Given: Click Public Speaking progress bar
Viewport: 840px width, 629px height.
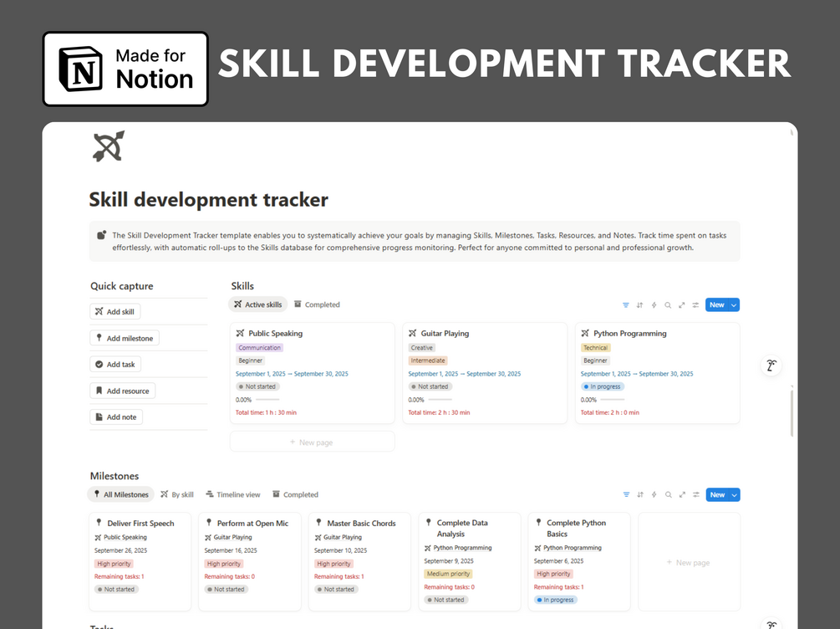Looking at the screenshot, I should click(x=267, y=400).
